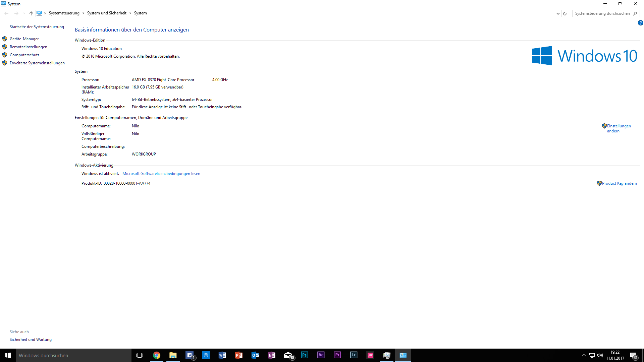Open Photoshop from the taskbar
This screenshot has width=644, height=362.
pyautogui.click(x=305, y=355)
